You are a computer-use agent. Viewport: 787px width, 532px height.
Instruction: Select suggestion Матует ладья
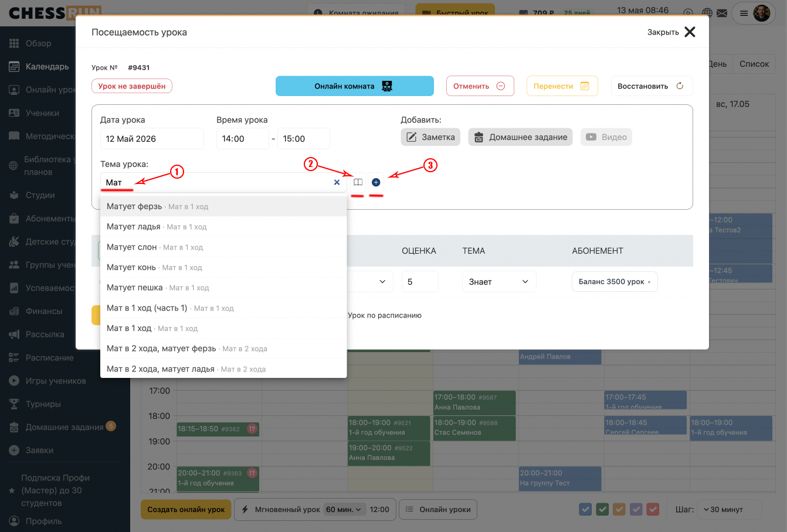(x=223, y=227)
